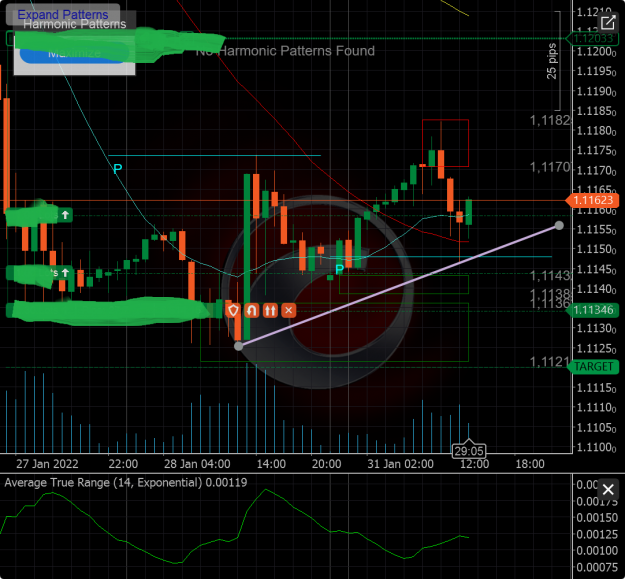Detach the chart with the pop-out icon

pos(608,22)
